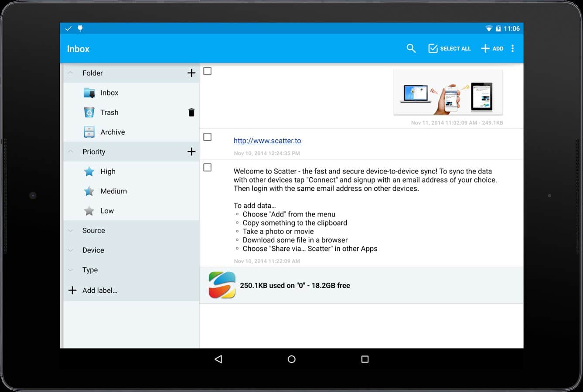Open the three-dot overflow menu
This screenshot has height=392, width=583.
[512, 48]
